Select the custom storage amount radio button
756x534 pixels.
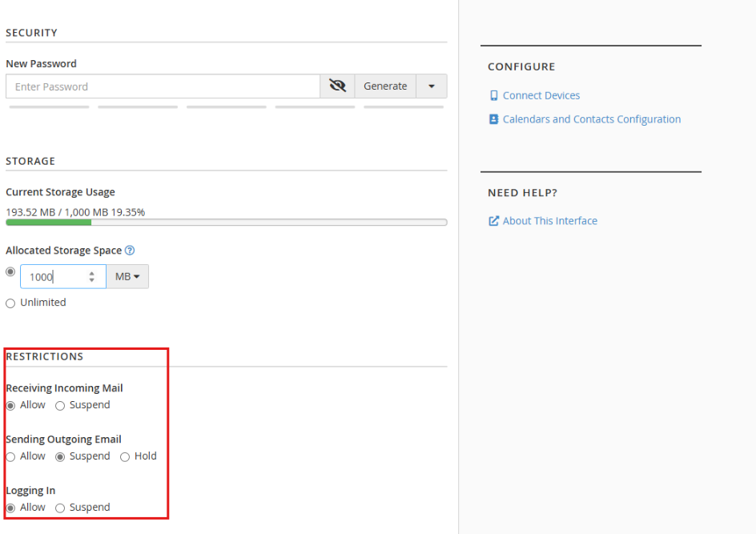pos(10,272)
